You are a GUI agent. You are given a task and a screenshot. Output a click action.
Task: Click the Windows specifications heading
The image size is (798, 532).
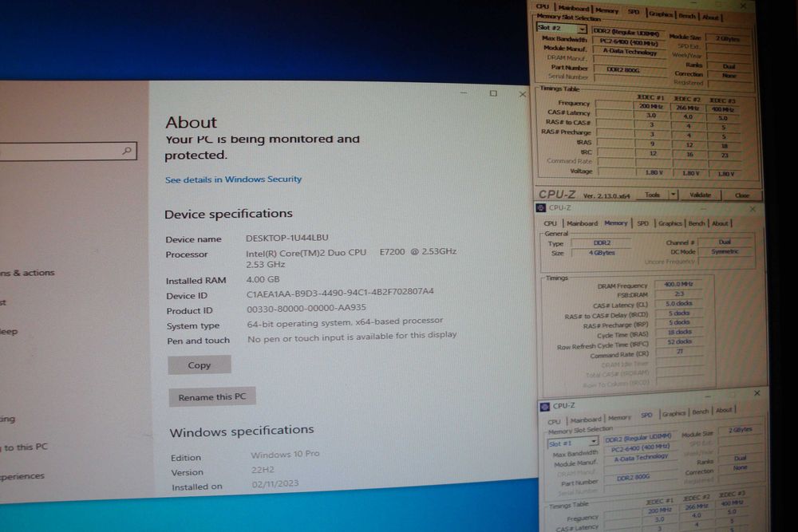pos(242,432)
